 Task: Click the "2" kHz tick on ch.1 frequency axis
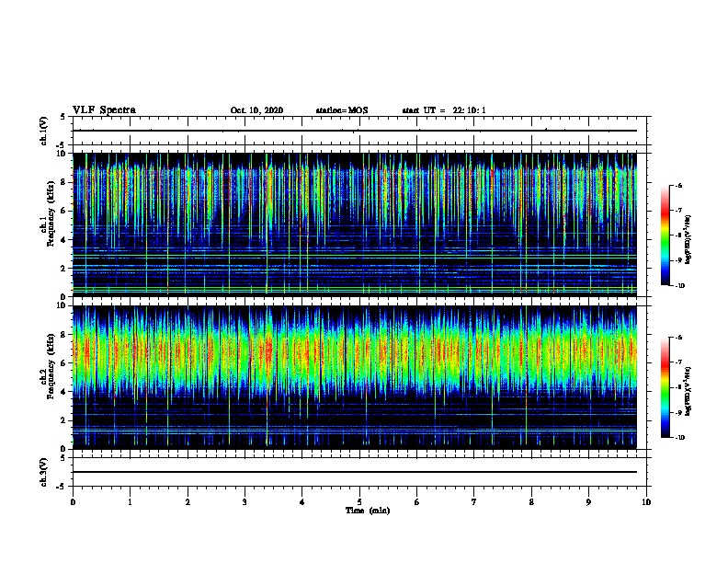[x=64, y=268]
